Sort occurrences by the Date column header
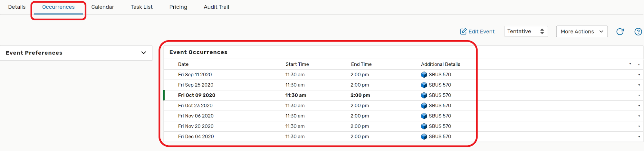This screenshot has width=644, height=151. (183, 64)
